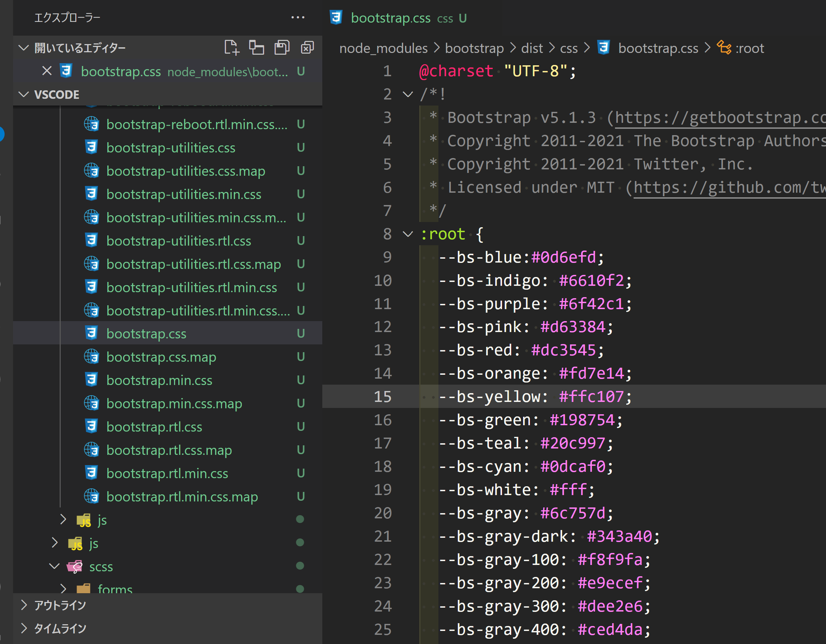826x644 pixels.
Task: Click css breadcrumb segment
Action: (569, 48)
